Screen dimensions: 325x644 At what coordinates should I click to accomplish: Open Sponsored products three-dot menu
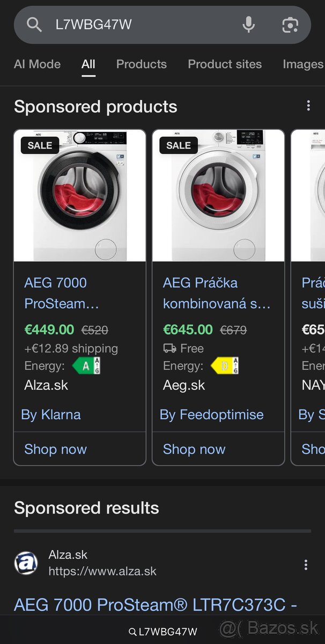pos(308,106)
